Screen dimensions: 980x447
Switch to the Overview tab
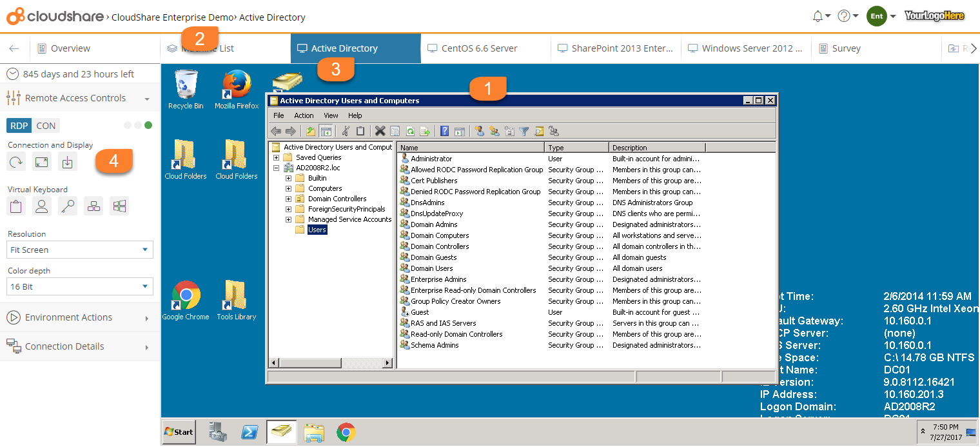point(95,48)
